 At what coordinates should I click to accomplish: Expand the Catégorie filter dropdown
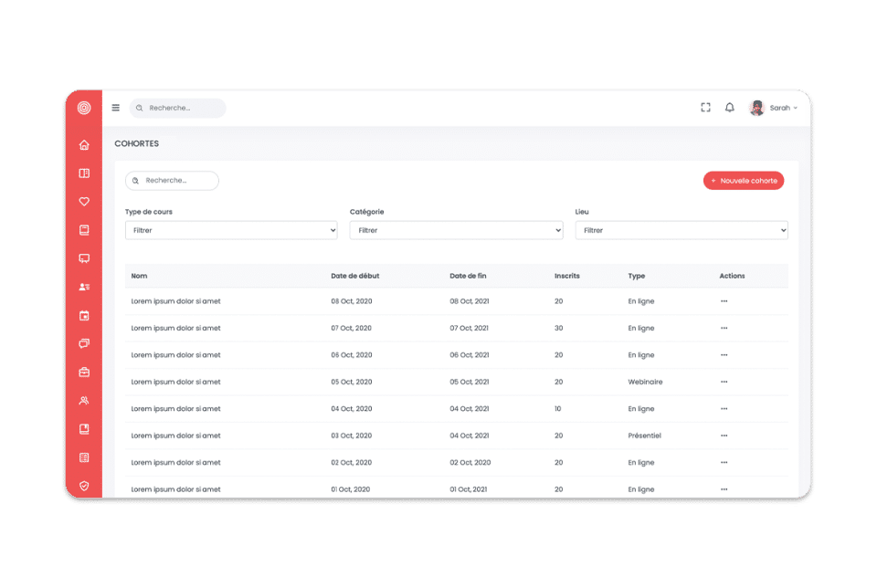coord(457,230)
